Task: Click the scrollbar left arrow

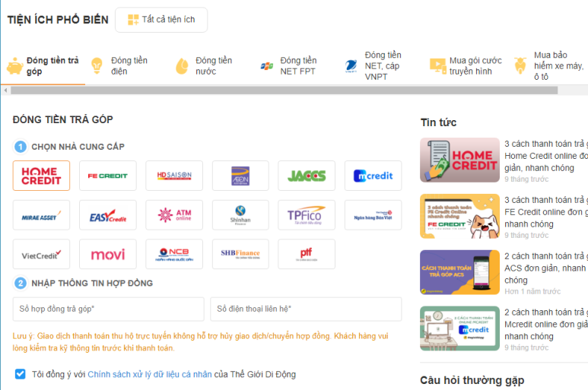Action: pyautogui.click(x=5, y=90)
